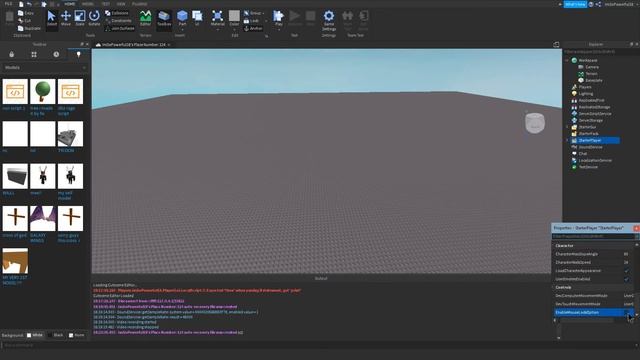Select SoundService in Explorer
Image resolution: width=640 pixels, height=360 pixels.
(590, 147)
